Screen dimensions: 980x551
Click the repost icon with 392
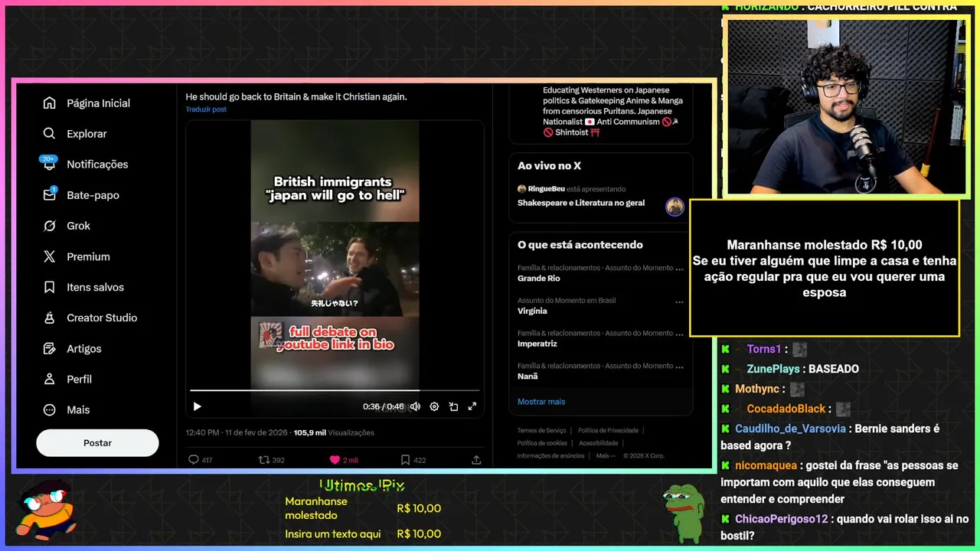[263, 460]
